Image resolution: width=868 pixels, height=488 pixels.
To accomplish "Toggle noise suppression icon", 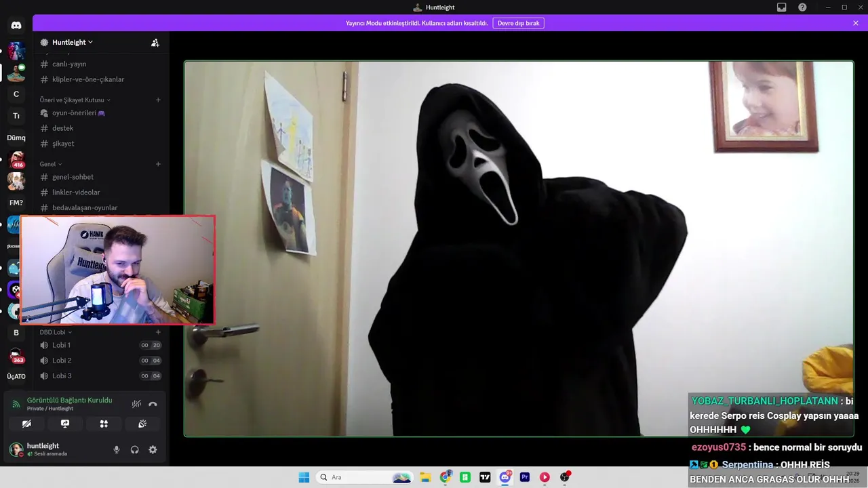I will (136, 404).
